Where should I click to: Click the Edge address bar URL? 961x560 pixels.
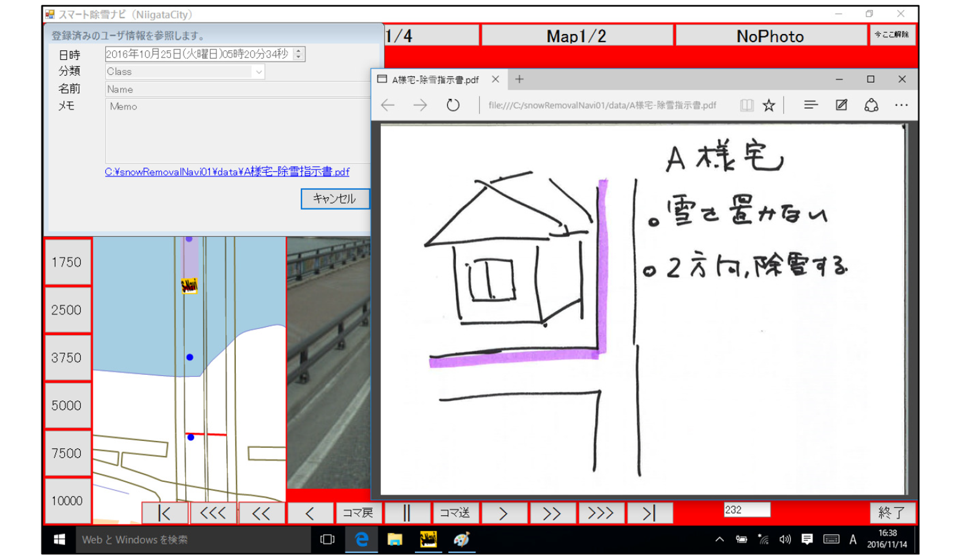[602, 105]
